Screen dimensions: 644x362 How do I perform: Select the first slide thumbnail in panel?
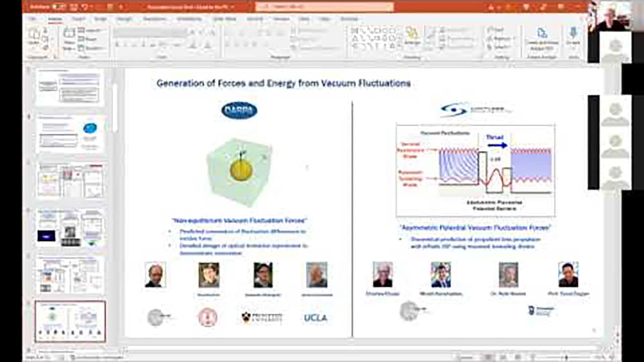69,86
